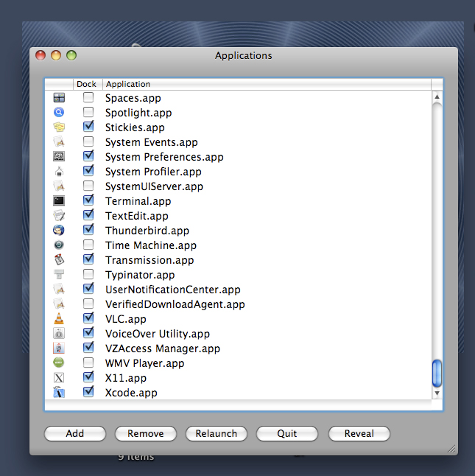Viewport: 475px width, 476px height.
Task: Check the Dock box for Spotlight.app
Action: [x=88, y=112]
